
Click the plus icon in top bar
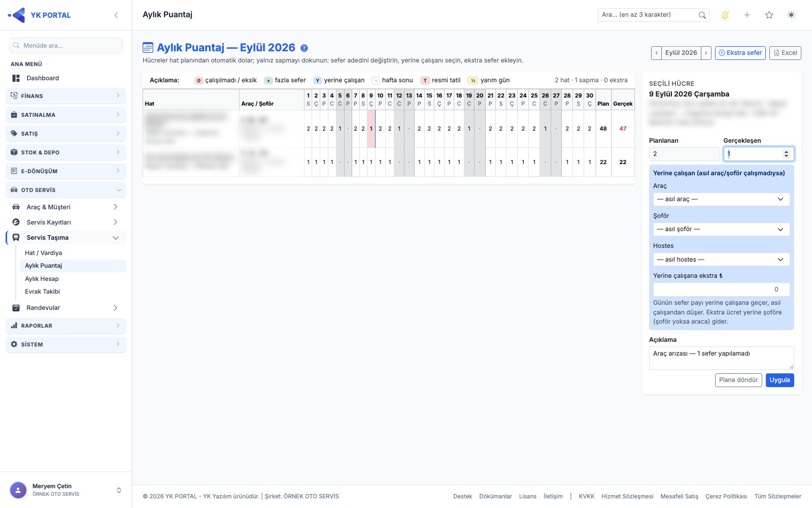(x=747, y=15)
